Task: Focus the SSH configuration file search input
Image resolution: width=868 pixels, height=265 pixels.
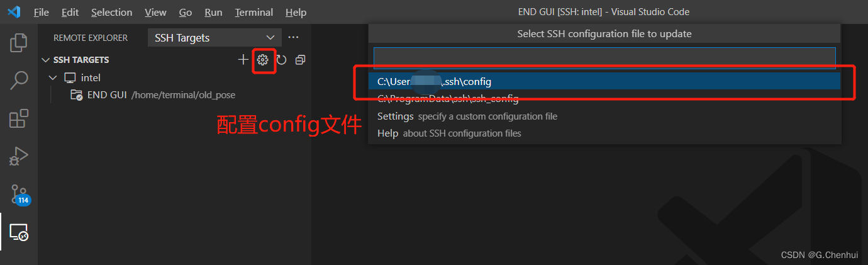Action: 604,58
